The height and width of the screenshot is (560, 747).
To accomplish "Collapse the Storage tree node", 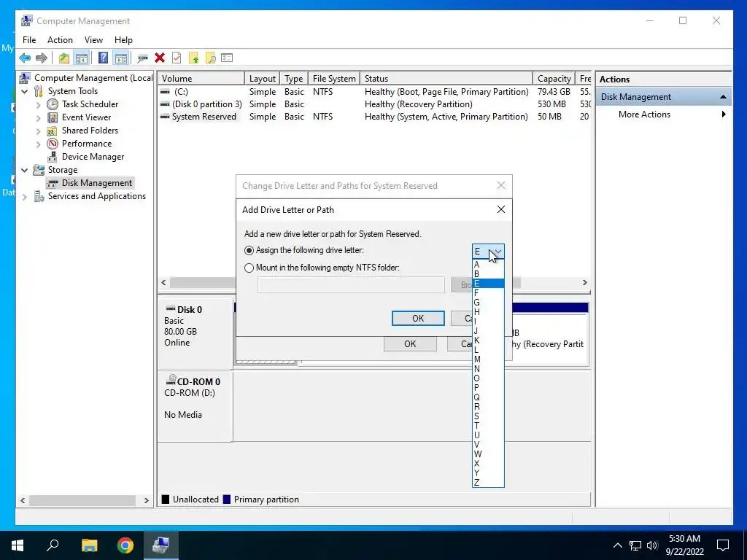I will click(25, 170).
